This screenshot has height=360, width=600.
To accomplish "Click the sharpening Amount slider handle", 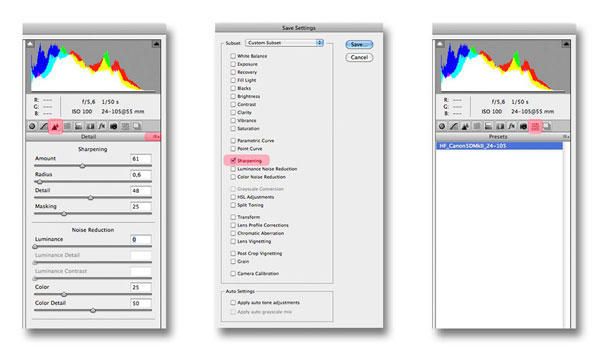I will click(82, 166).
